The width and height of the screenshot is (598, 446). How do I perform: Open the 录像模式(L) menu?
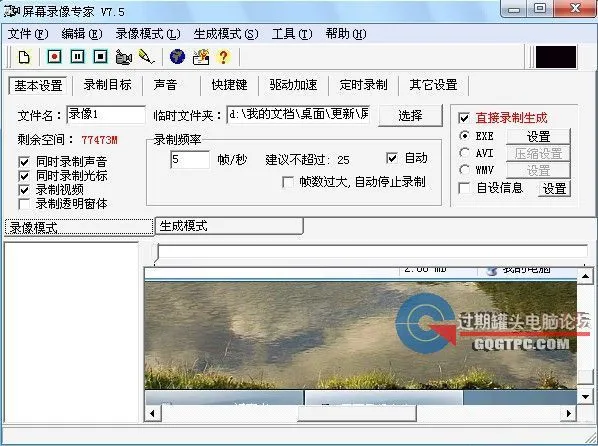[148, 34]
